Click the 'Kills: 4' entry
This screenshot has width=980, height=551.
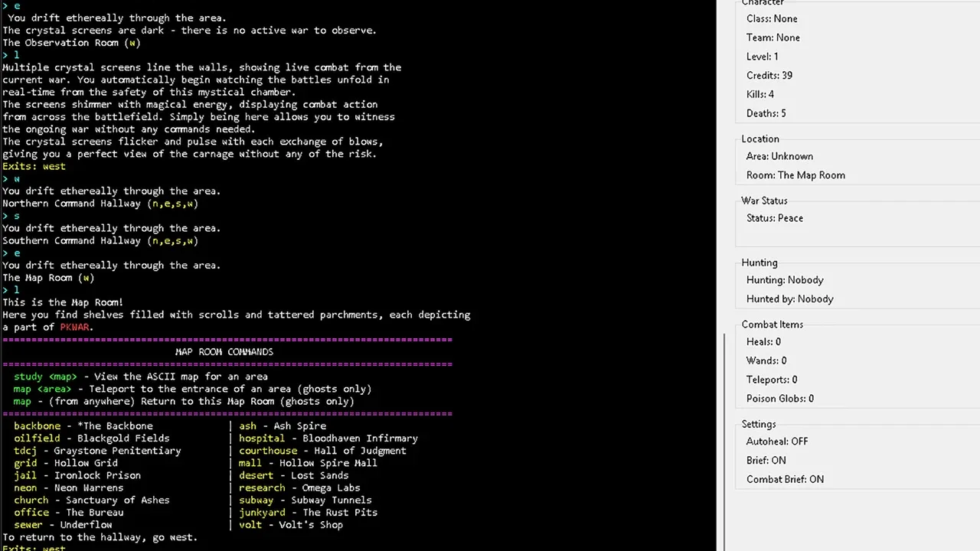[760, 94]
